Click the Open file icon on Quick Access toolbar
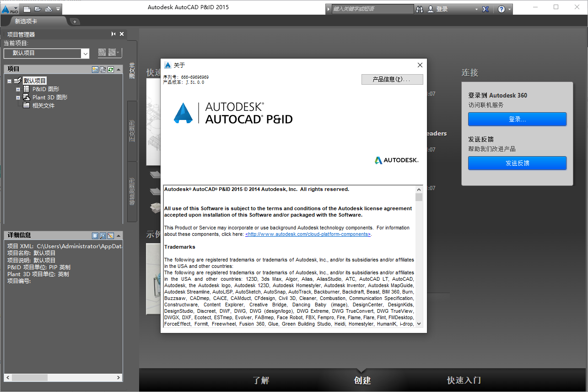588x392 pixels. pos(38,8)
